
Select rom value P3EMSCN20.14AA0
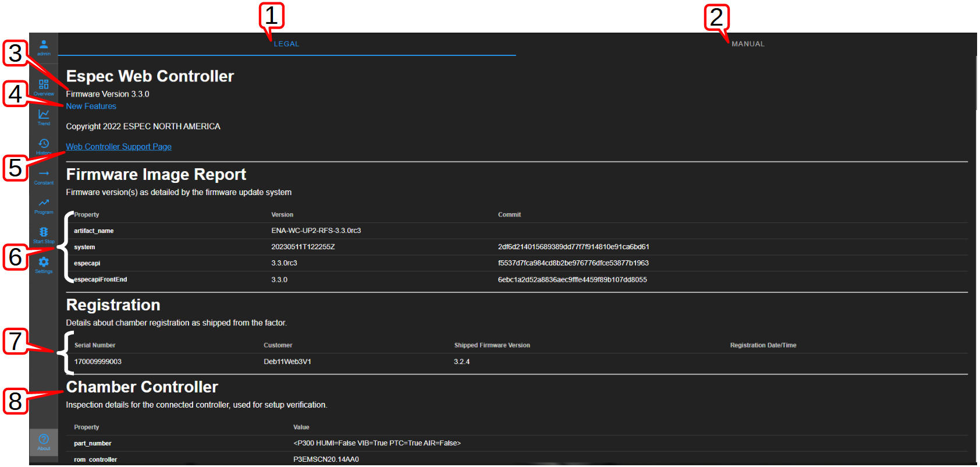click(x=326, y=459)
